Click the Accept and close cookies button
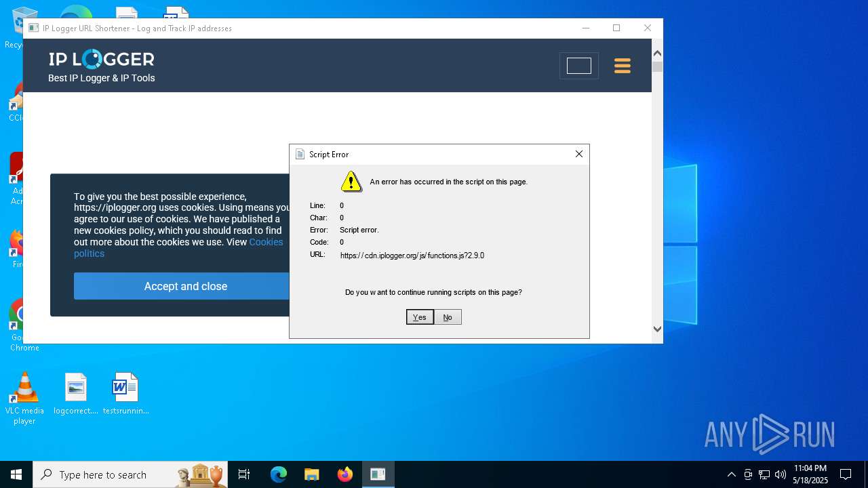868x488 pixels. click(x=182, y=286)
